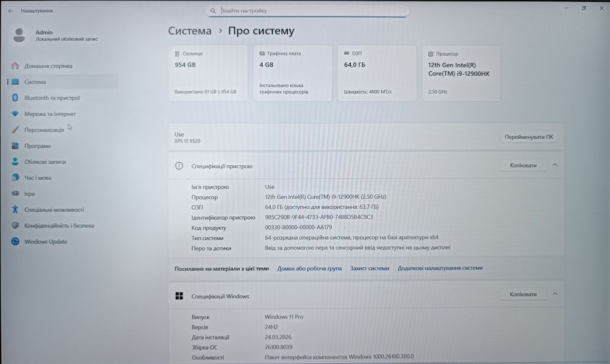Screen dimensions: 610x364
Task: Click the Програми apps icon
Action: [15, 146]
